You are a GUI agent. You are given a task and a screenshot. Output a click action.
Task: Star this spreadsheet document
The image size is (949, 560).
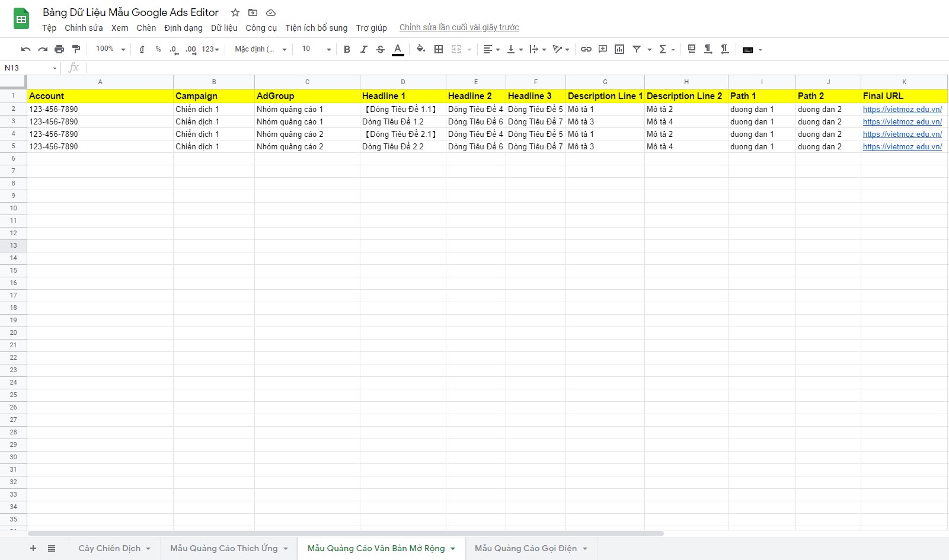point(235,12)
